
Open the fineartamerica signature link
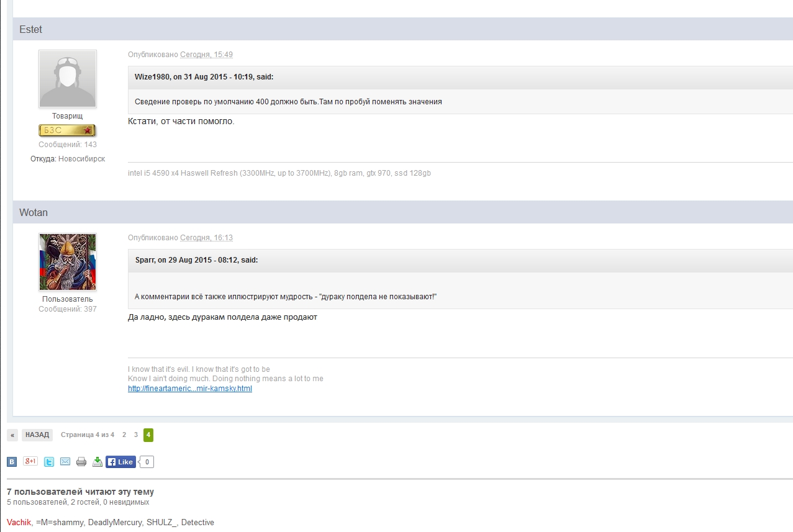190,389
